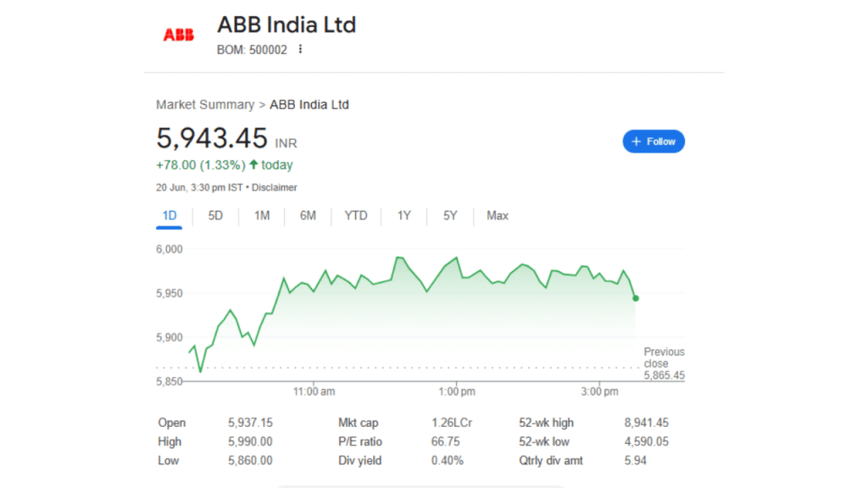Click the Previous close 5,865.45 label
The width and height of the screenshot is (868, 488).
coord(664,363)
